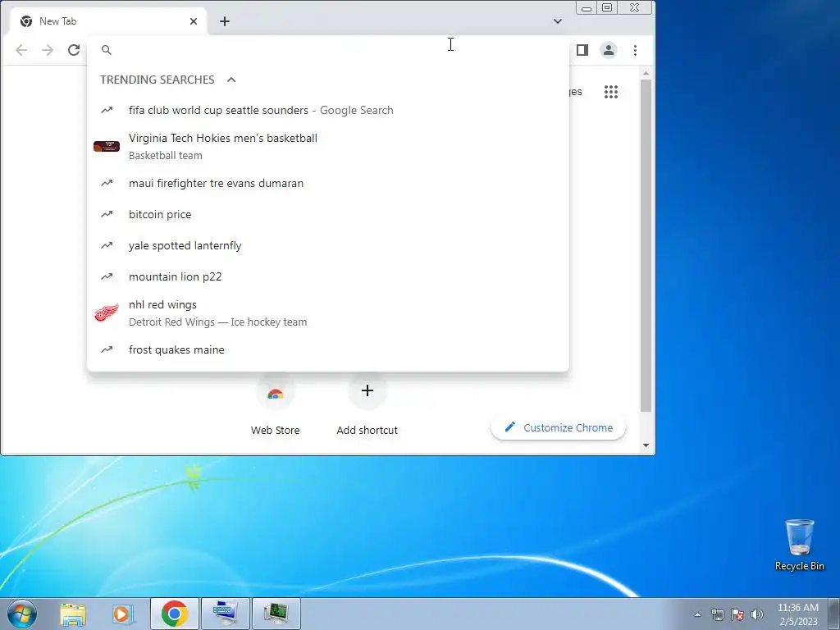Open the profile avatar menu
This screenshot has width=840, height=630.
click(609, 50)
